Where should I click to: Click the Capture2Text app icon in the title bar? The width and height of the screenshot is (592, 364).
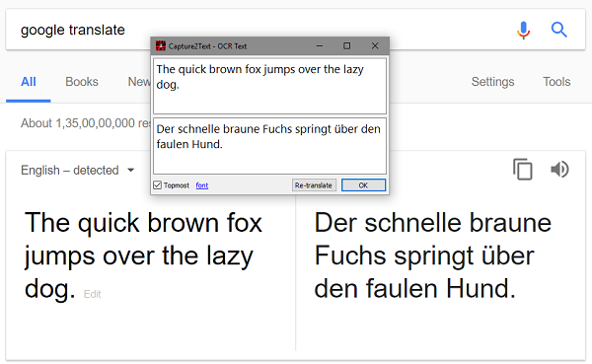tap(161, 45)
